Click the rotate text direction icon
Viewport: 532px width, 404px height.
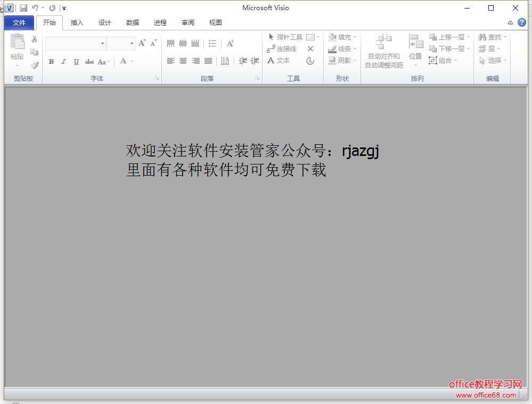pos(225,61)
